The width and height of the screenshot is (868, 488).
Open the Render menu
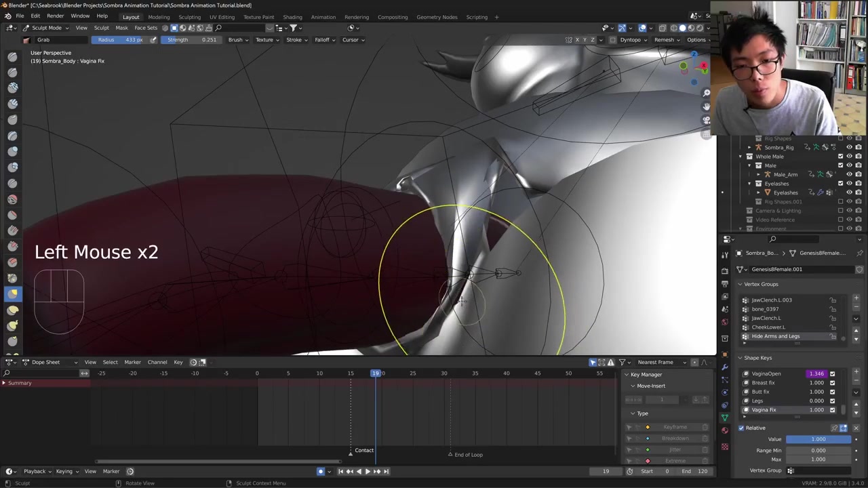point(55,16)
